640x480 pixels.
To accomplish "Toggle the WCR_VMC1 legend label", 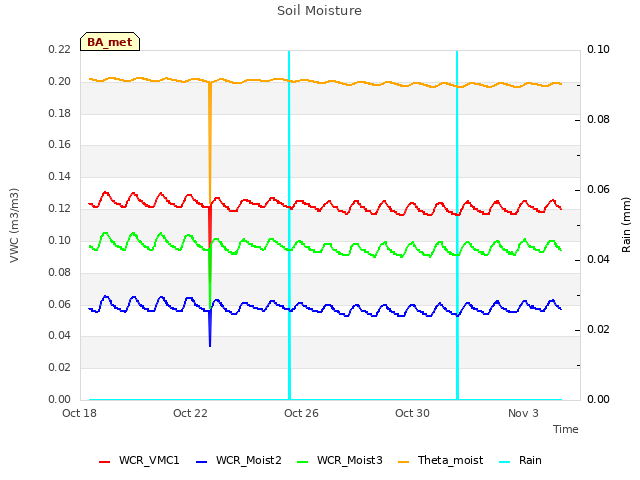I will pyautogui.click(x=149, y=460).
